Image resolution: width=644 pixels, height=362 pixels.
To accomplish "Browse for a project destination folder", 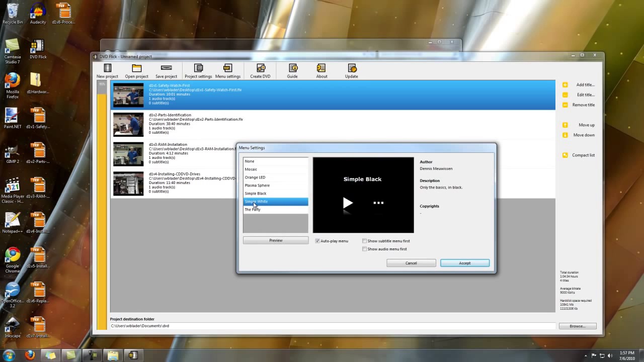I will pos(577,326).
